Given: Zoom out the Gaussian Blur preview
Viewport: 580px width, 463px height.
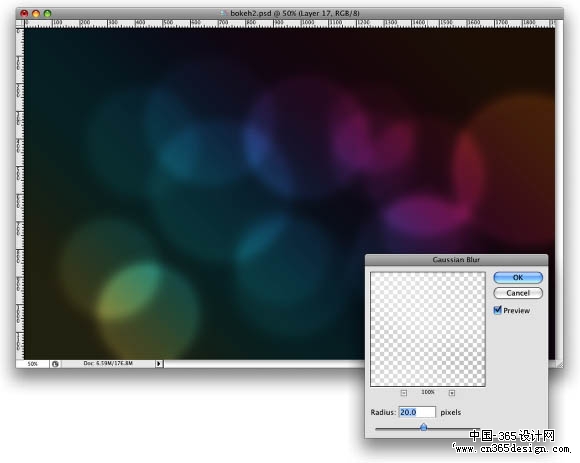Looking at the screenshot, I should point(404,393).
